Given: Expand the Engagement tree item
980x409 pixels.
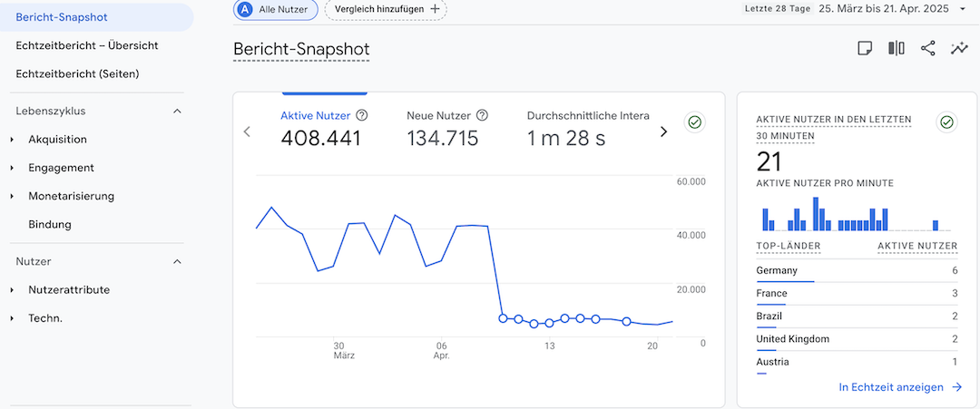Looking at the screenshot, I should click(x=12, y=168).
